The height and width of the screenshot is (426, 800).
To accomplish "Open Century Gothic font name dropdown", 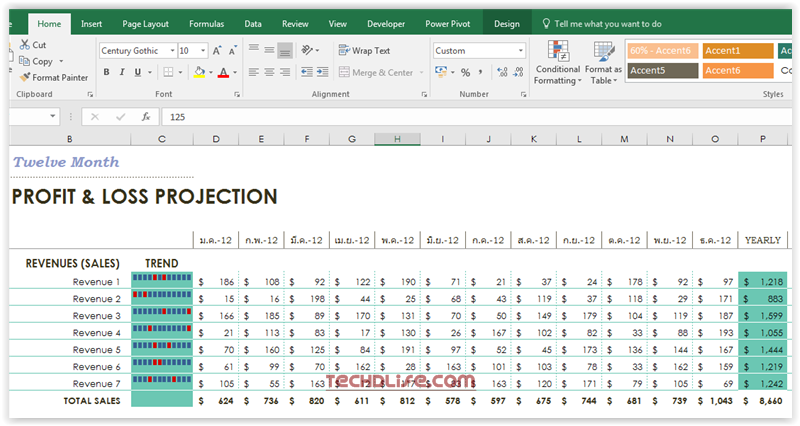I will 172,51.
